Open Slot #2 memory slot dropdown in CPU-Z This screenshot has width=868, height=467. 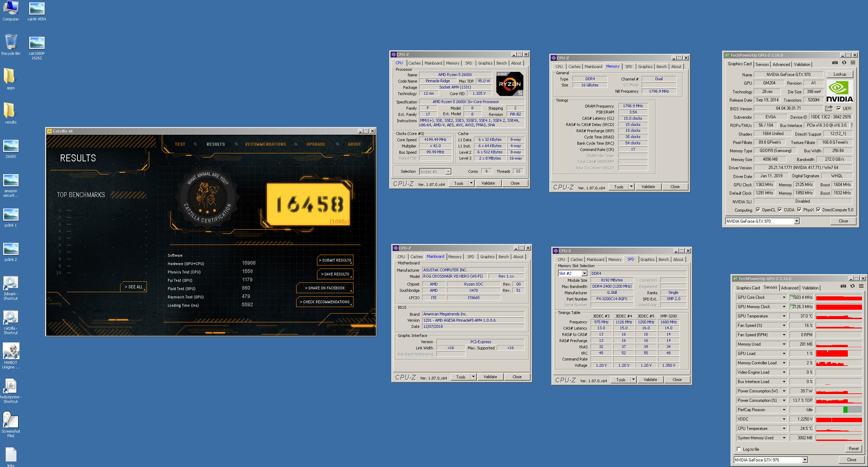[x=584, y=273]
